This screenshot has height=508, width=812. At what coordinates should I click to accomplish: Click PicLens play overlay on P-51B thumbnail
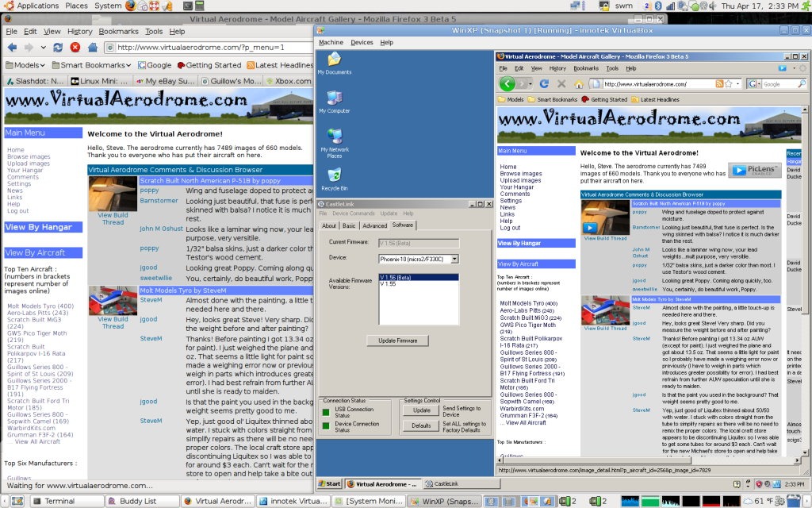pos(589,228)
